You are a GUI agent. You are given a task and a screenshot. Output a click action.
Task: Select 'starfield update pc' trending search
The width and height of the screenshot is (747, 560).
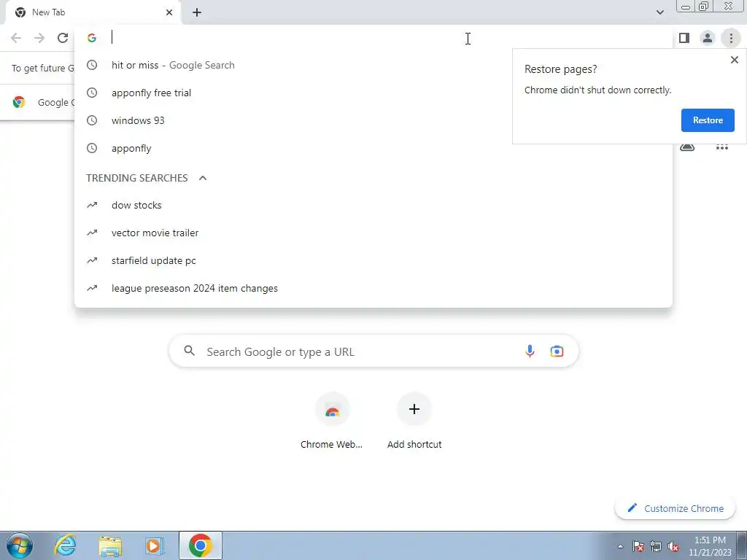click(373, 260)
